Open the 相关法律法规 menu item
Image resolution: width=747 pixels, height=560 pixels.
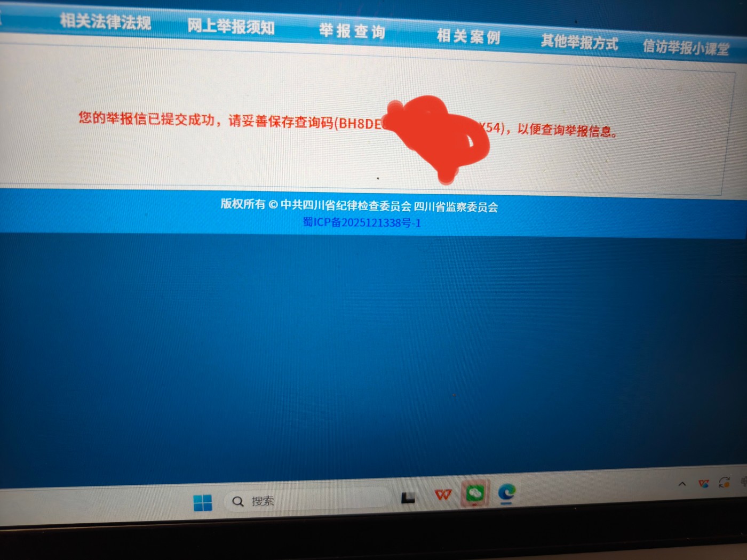point(106,22)
